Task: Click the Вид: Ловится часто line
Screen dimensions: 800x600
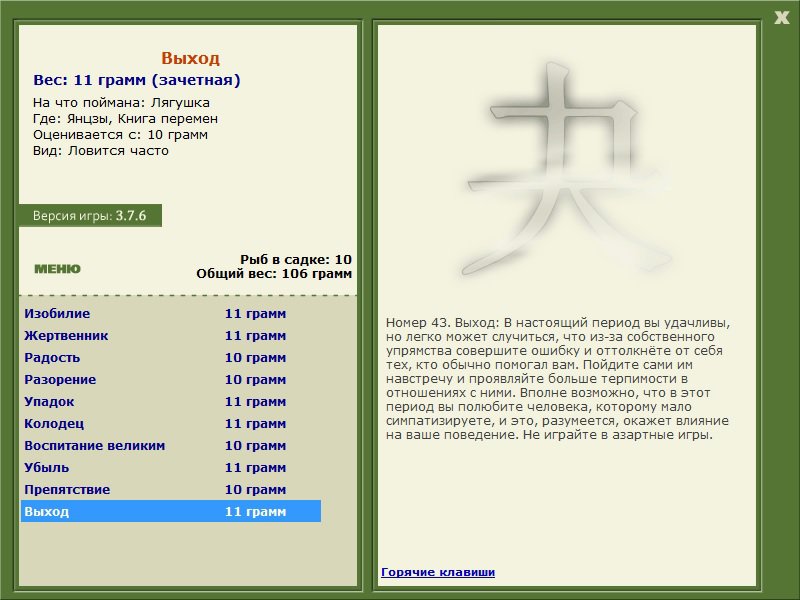Action: pyautogui.click(x=101, y=151)
